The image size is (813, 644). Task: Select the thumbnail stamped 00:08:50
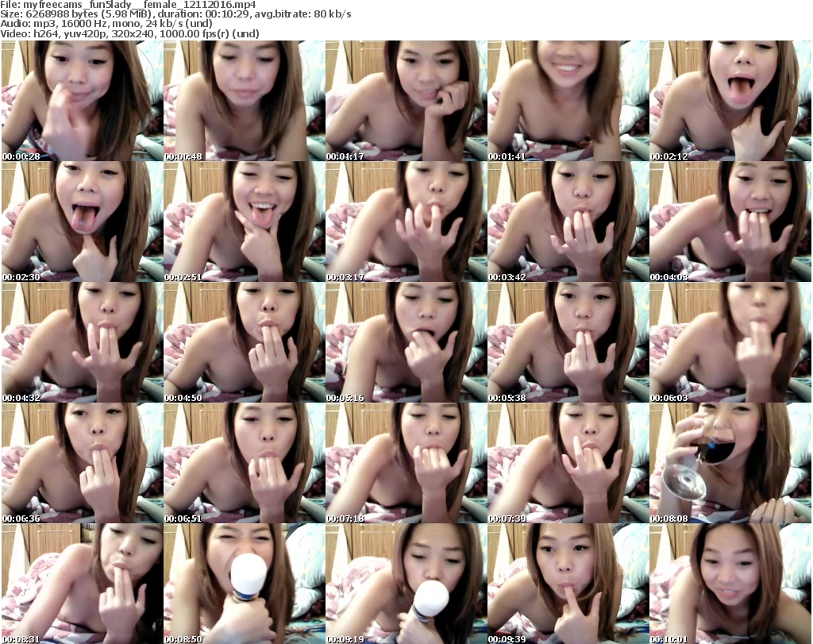click(245, 584)
